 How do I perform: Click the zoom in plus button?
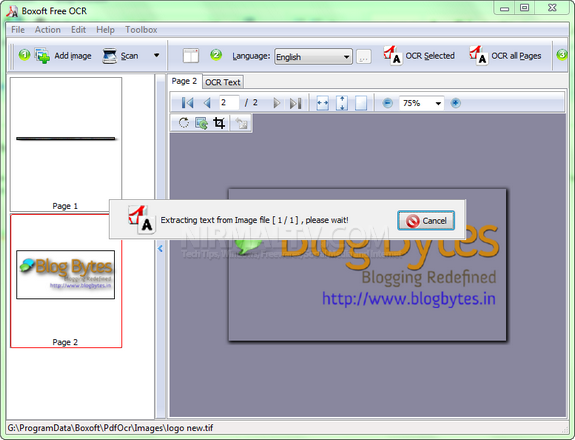pos(455,103)
